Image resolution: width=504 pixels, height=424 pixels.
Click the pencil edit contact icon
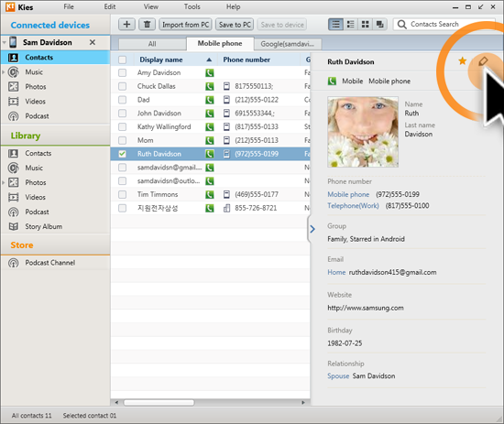pos(483,61)
